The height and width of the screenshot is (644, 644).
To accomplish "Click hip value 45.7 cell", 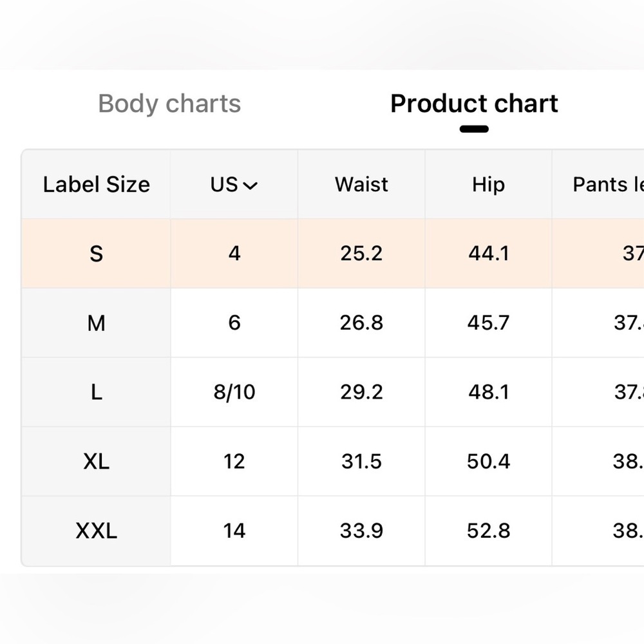I will tap(488, 323).
